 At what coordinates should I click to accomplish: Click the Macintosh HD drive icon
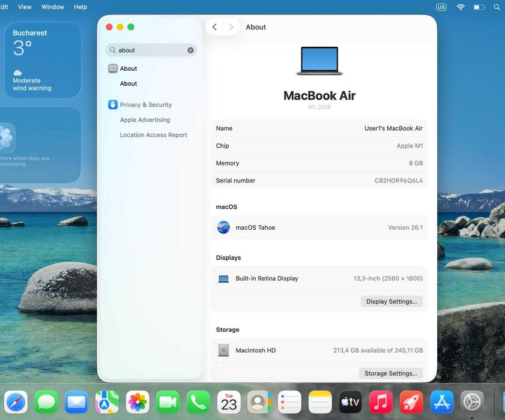coord(223,350)
